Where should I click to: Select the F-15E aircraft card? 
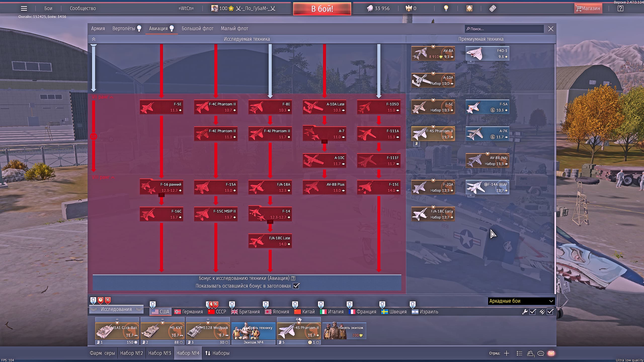coord(379,187)
